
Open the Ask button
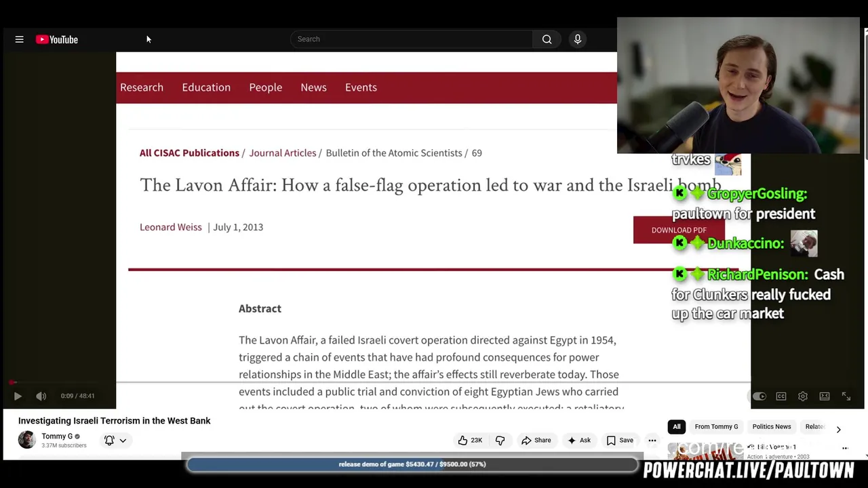pos(578,441)
